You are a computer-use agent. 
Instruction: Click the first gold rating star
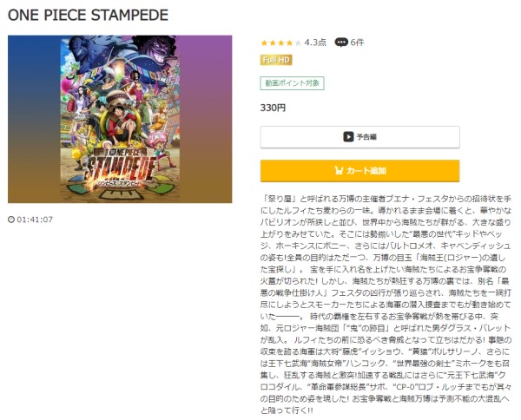pos(264,43)
